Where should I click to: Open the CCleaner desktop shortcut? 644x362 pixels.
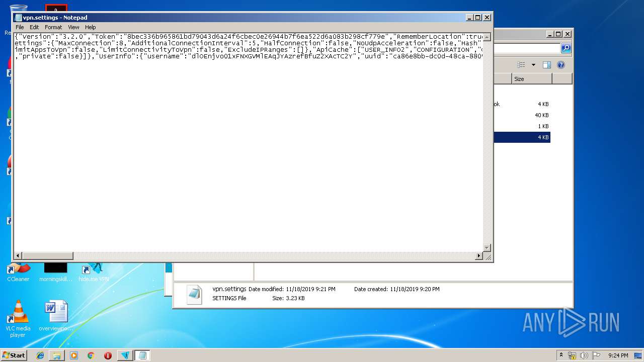point(18,273)
